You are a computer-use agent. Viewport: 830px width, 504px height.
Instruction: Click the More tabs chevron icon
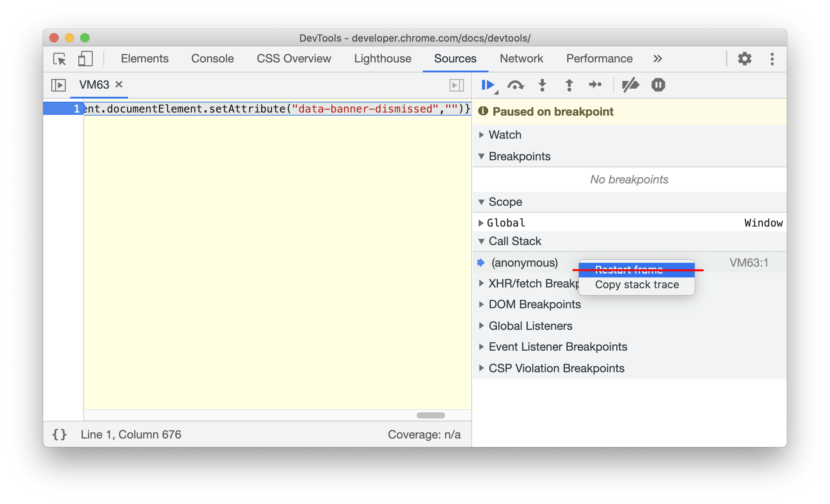[658, 58]
